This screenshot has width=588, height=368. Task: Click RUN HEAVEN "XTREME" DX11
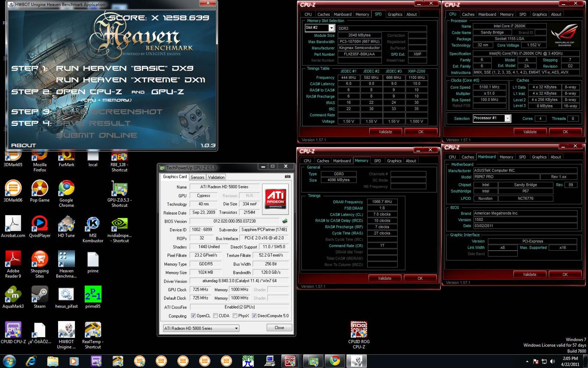click(x=130, y=80)
